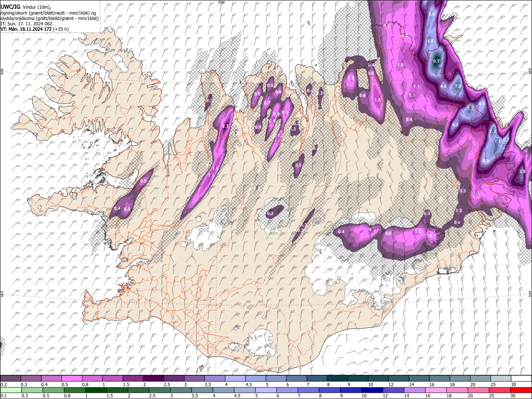Viewport: 532px width, 399px height.
Task: Pick the lavender swatch labeled 14 in lower legend row
Action: coord(415,390)
